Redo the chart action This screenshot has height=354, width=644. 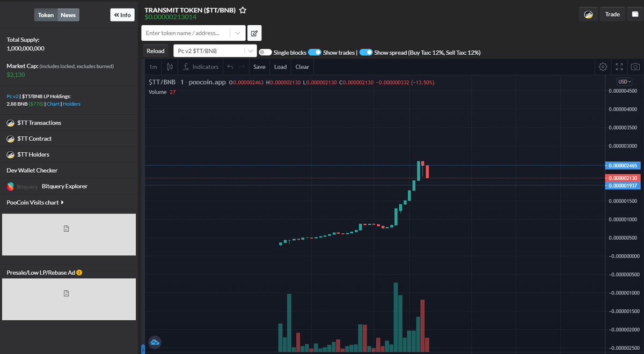241,67
